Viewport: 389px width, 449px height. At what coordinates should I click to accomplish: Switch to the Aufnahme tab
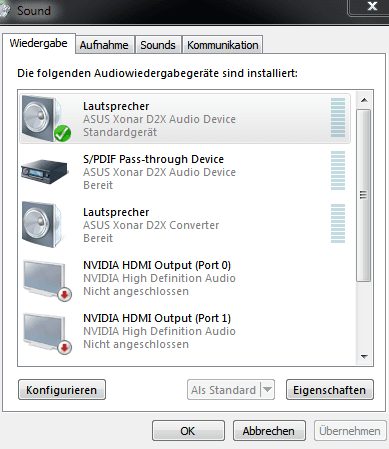click(x=104, y=45)
